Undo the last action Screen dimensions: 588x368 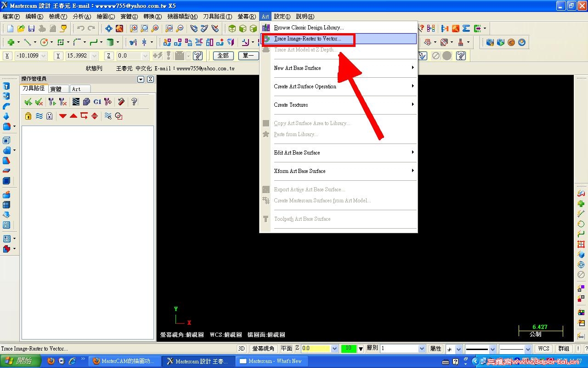pos(81,29)
